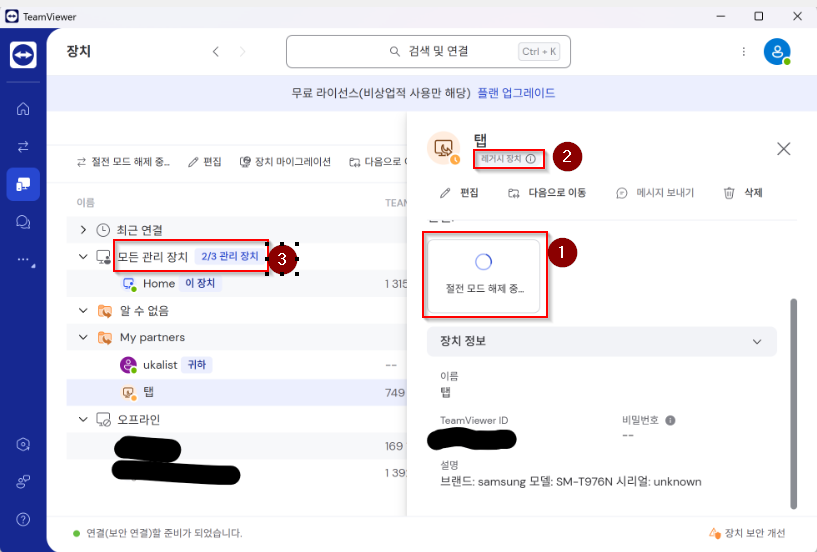Collapse the 오프라인 group

[x=83, y=419]
